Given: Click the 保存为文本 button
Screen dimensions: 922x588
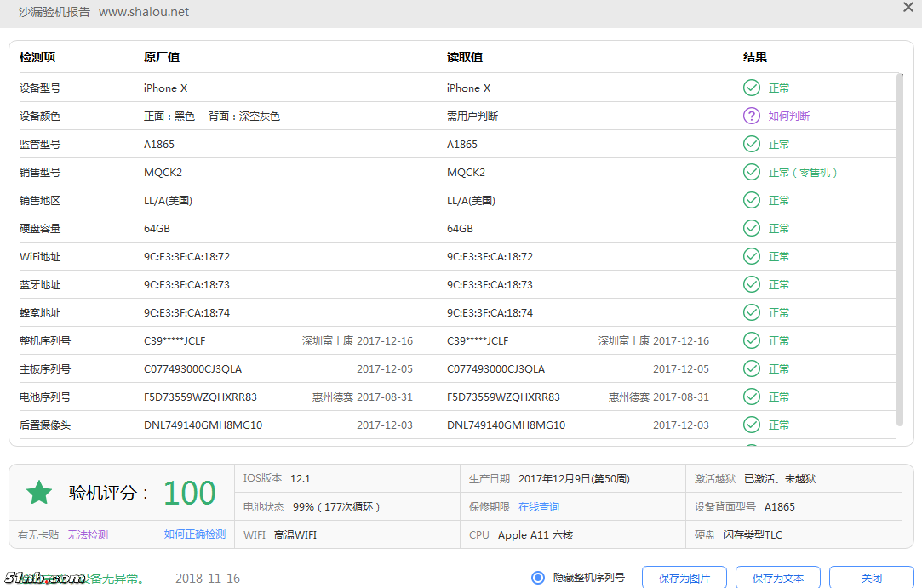Looking at the screenshot, I should 778,578.
